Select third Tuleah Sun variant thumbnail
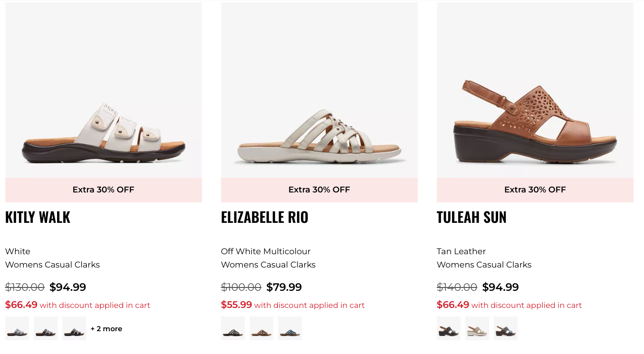 point(506,328)
